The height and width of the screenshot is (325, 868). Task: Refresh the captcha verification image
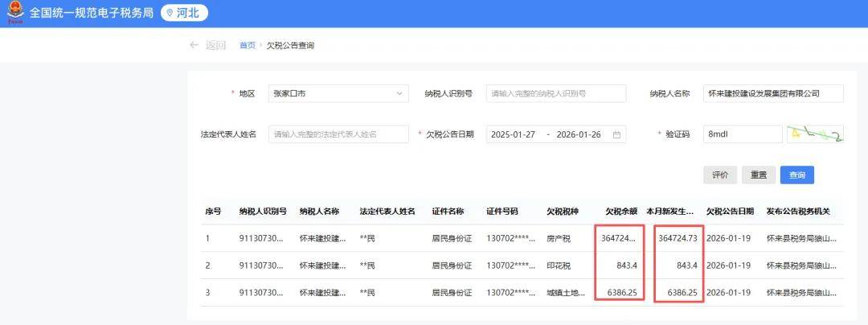815,134
